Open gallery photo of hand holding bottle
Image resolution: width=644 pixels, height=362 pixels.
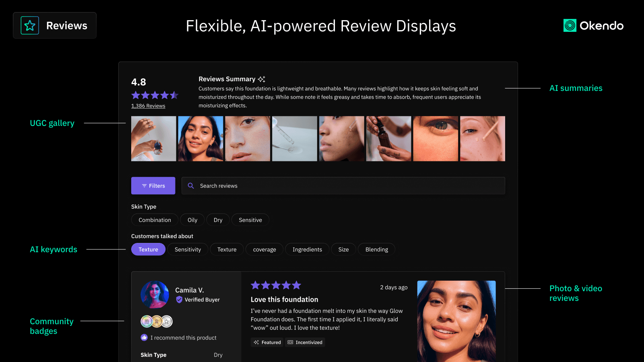154,139
